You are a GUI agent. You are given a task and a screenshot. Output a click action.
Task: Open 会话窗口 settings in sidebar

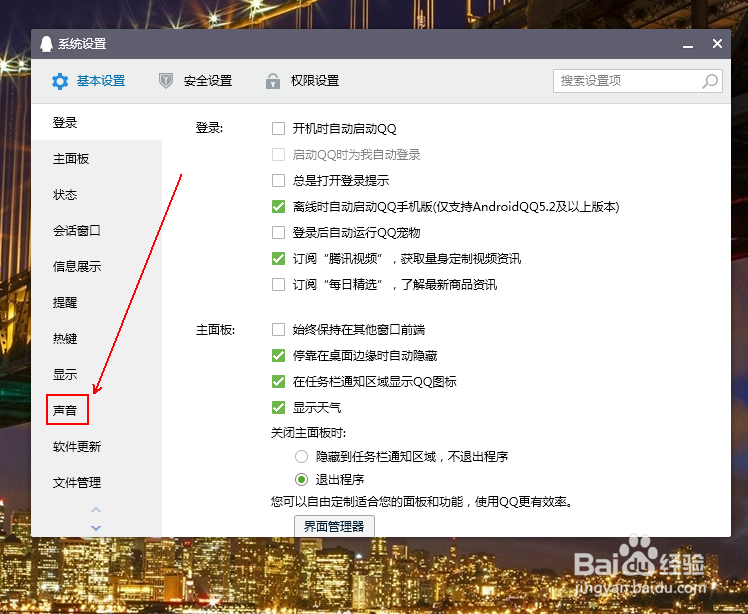click(x=96, y=230)
